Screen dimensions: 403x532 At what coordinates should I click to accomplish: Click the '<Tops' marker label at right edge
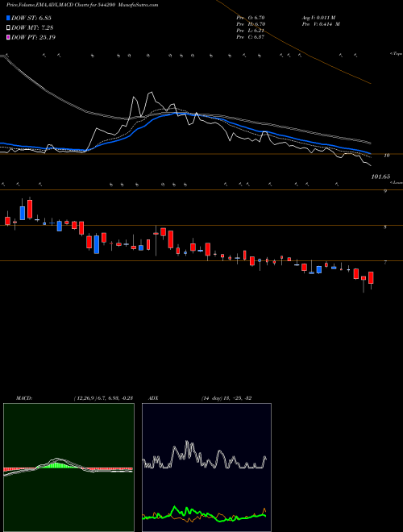coord(396,53)
